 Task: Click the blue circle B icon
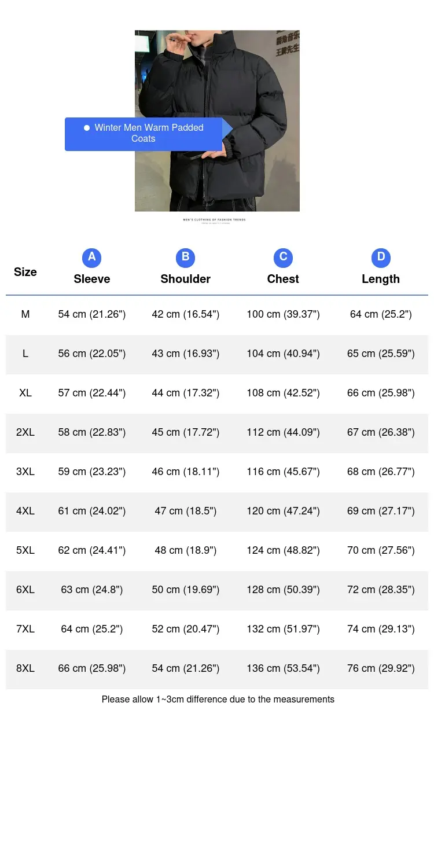(x=185, y=258)
